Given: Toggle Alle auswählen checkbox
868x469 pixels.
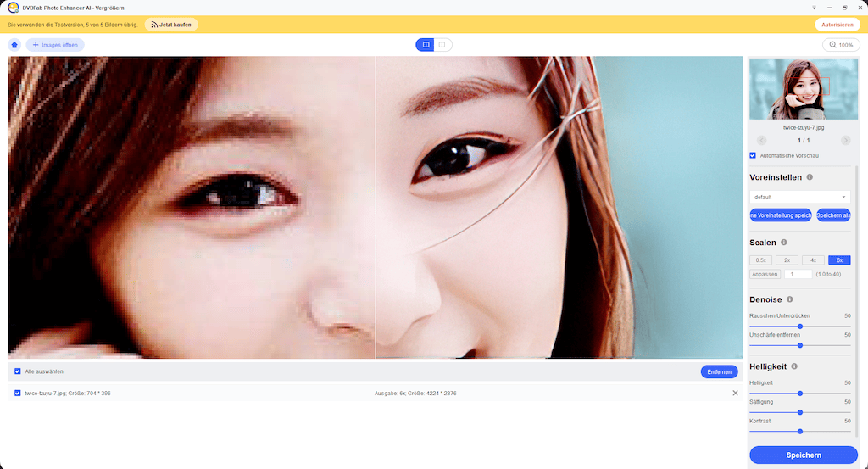Looking at the screenshot, I should point(18,371).
